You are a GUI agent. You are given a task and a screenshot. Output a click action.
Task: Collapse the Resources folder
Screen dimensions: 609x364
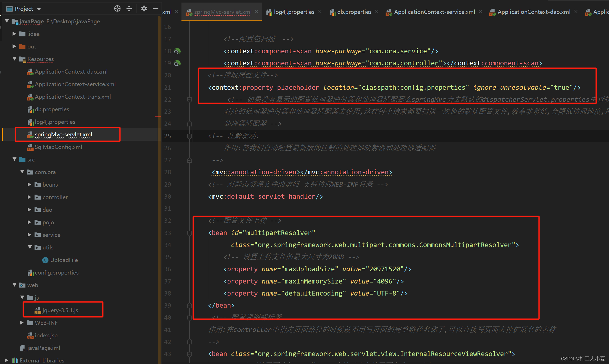[x=14, y=59]
